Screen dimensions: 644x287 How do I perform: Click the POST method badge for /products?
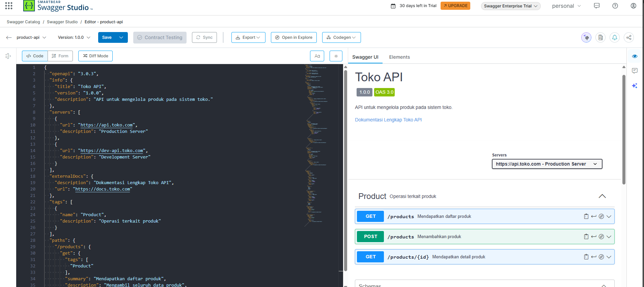pos(370,237)
